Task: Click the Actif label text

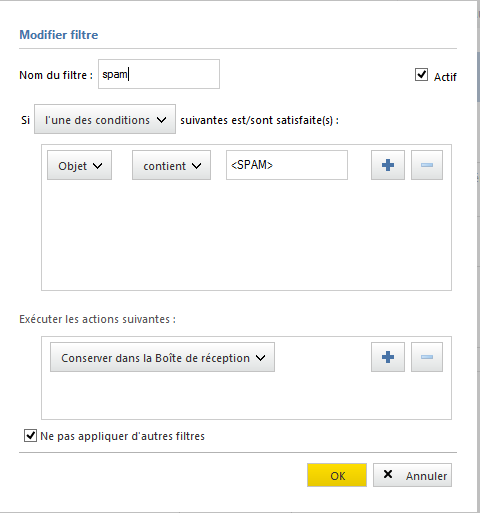Action: point(445,77)
